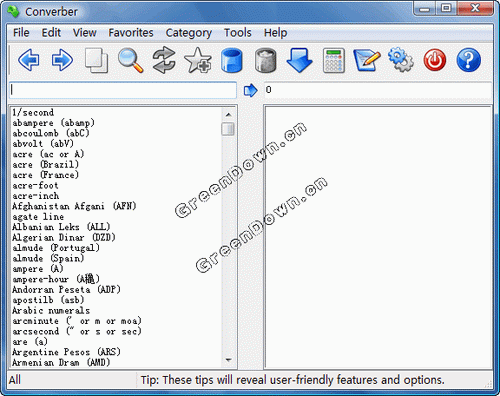500x396 pixels.
Task: Click the unit list scroll up arrow
Action: (x=228, y=115)
